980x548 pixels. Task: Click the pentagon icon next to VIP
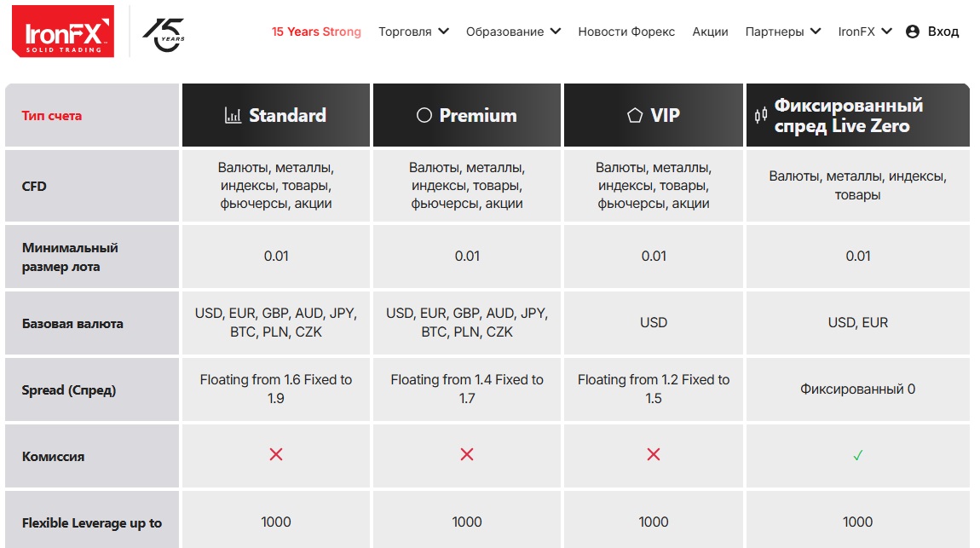[634, 115]
